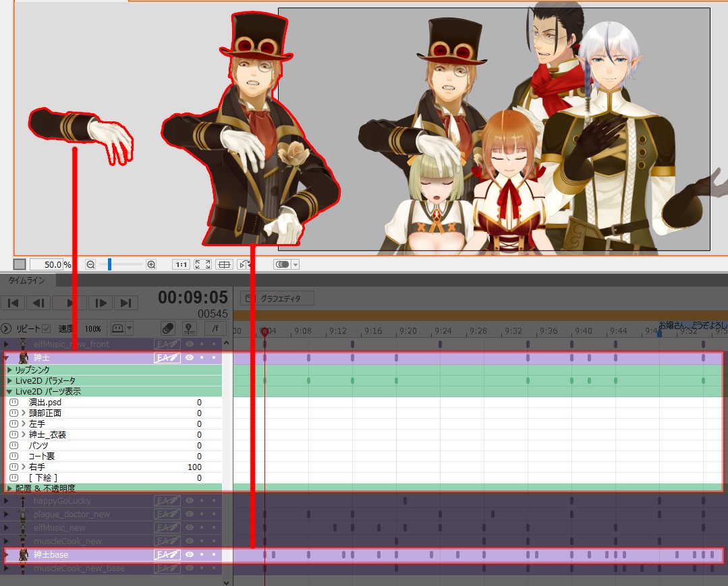Click the flip view icon
Image resolution: width=728 pixels, height=586 pixels.
pos(244,264)
